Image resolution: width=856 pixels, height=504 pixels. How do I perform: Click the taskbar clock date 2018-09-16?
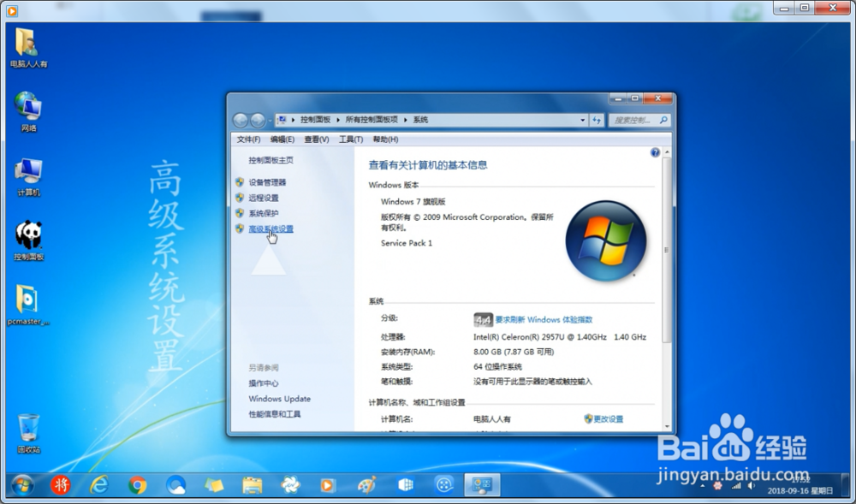800,490
